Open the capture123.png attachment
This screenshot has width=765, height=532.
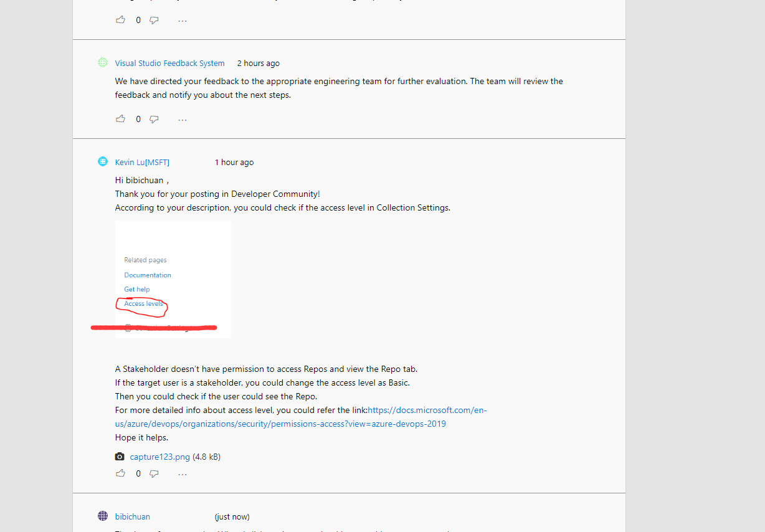pyautogui.click(x=159, y=457)
